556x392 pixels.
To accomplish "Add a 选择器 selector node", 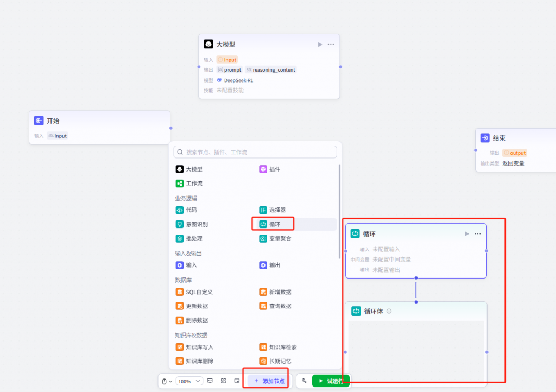I will (x=273, y=210).
